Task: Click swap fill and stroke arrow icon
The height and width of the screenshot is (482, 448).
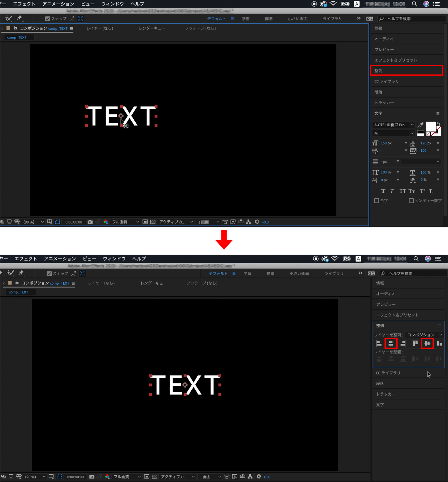Action: (x=439, y=124)
